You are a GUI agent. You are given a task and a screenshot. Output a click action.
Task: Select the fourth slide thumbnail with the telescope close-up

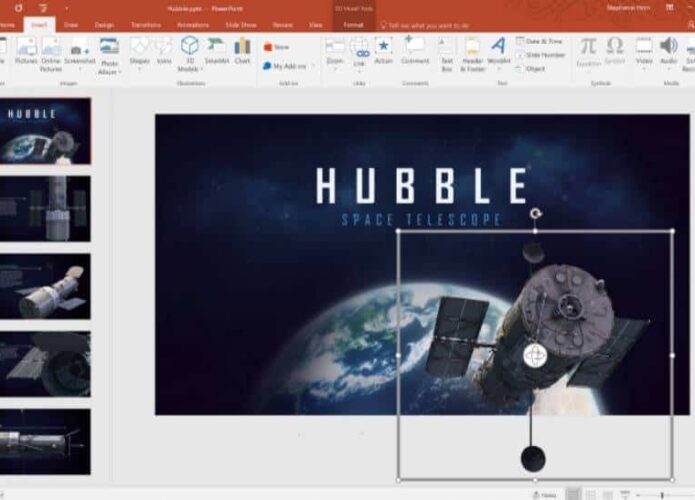click(x=45, y=364)
